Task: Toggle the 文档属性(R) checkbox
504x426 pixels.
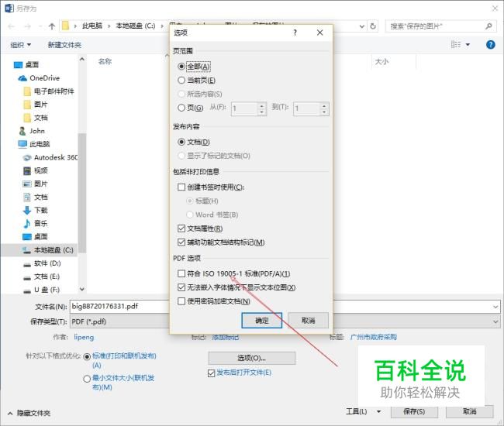Action: coord(181,228)
